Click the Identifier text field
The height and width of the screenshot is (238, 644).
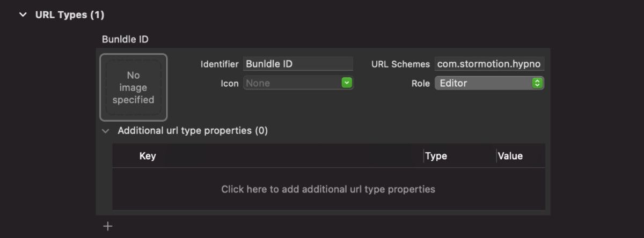298,64
